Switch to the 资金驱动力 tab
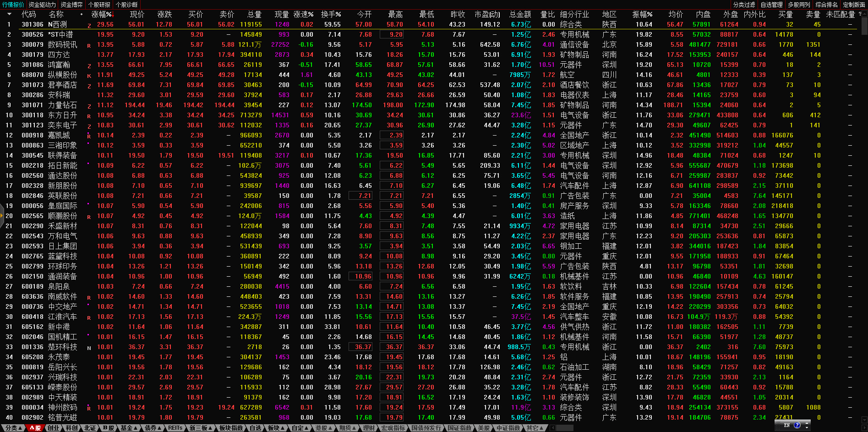This screenshot has width=868, height=432. point(42,5)
